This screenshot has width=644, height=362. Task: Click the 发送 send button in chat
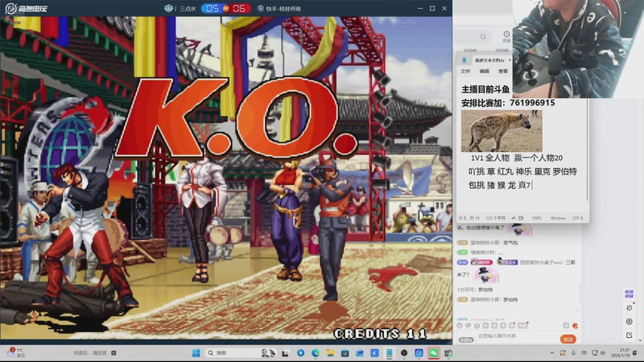568,339
